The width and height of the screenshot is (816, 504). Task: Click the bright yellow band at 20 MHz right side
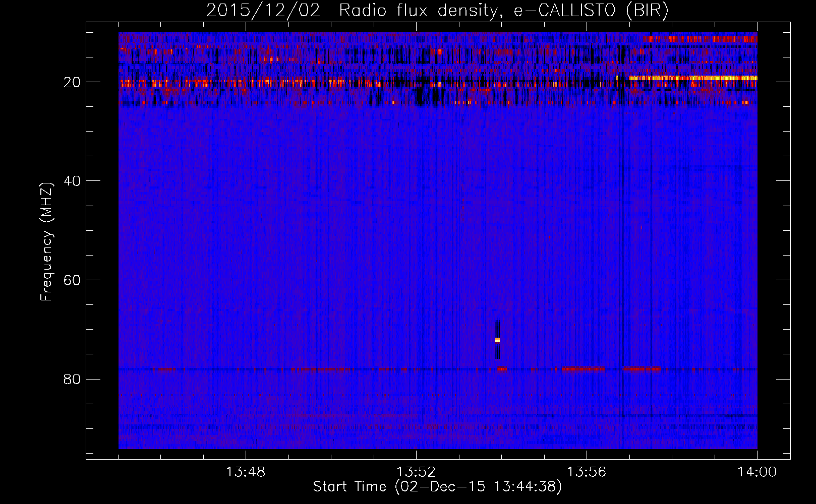[x=692, y=78]
